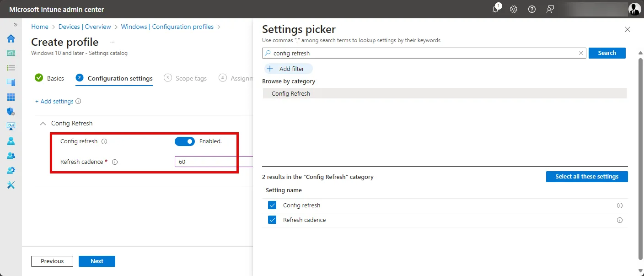
Task: Open the Users sidebar icon
Action: pyautogui.click(x=11, y=141)
